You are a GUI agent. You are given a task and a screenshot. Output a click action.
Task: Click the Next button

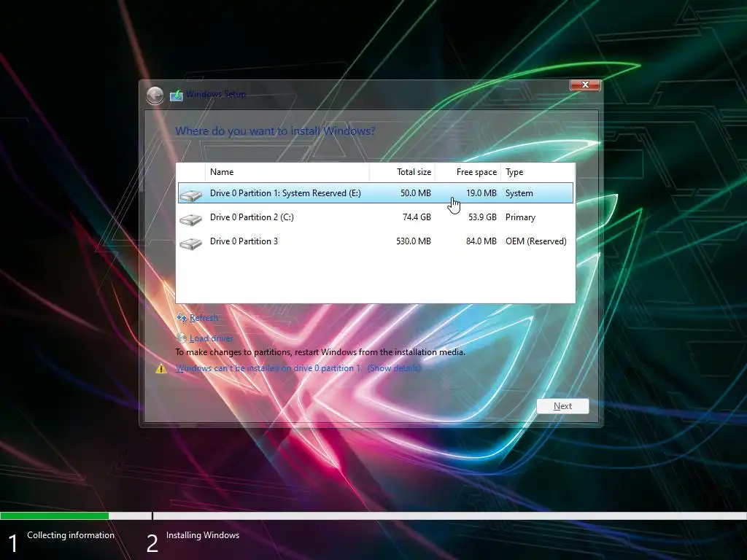(562, 406)
